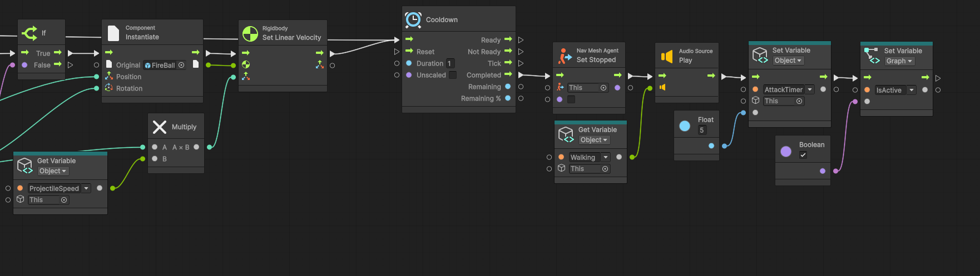Click the Set Linear Velocity title text
The image size is (980, 276).
[x=291, y=38]
